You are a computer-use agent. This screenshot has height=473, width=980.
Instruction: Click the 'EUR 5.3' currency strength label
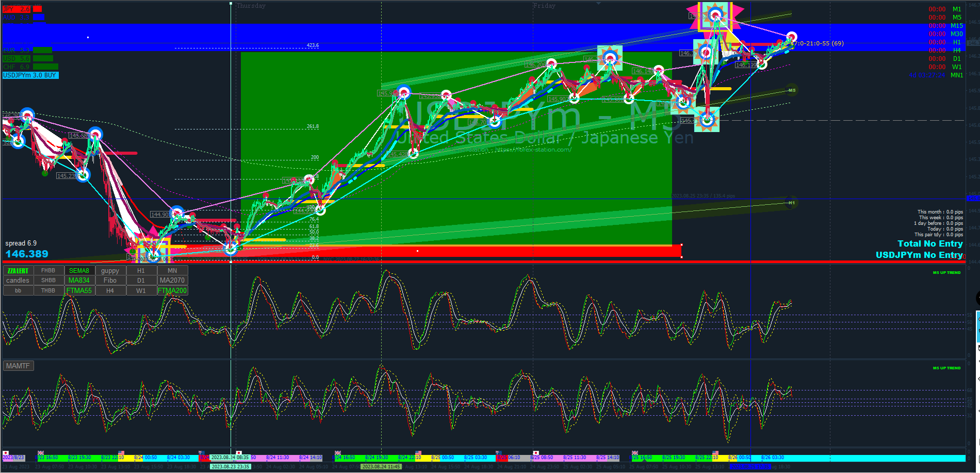17,51
